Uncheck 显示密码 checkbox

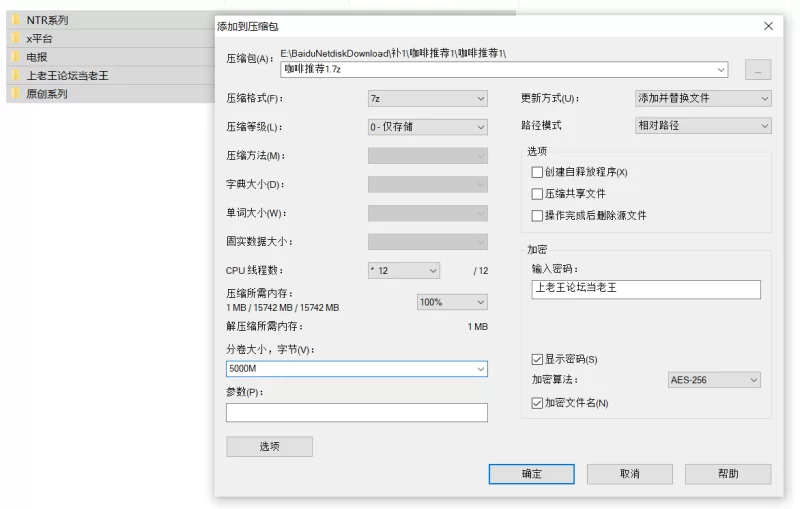[537, 360]
